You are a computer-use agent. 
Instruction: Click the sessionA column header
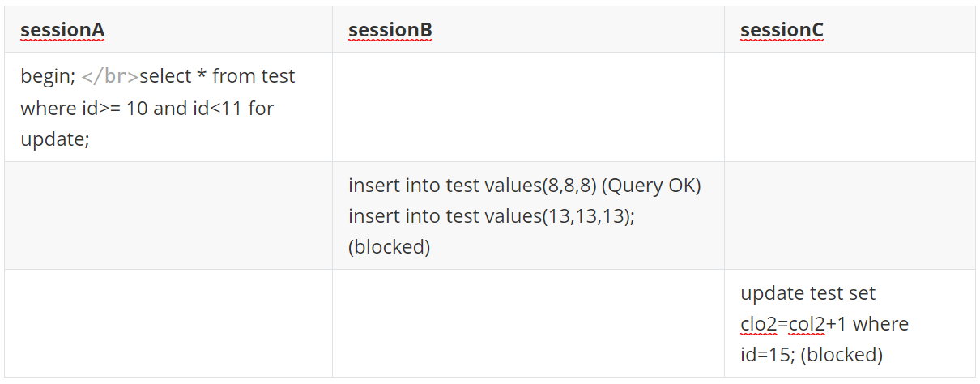click(62, 30)
